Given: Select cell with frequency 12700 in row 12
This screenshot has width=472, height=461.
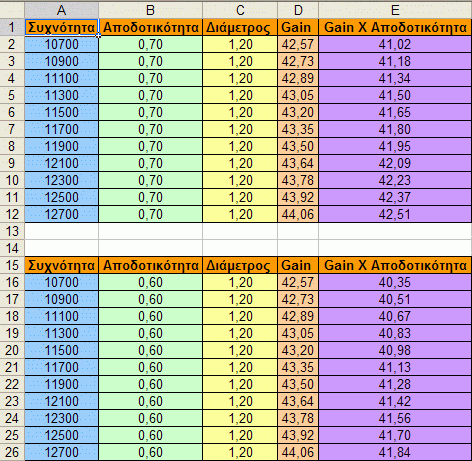Looking at the screenshot, I should (x=61, y=214).
